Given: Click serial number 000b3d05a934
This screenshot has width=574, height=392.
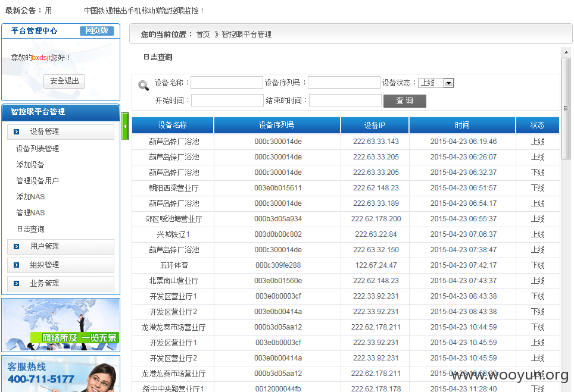Looking at the screenshot, I should (278, 219).
